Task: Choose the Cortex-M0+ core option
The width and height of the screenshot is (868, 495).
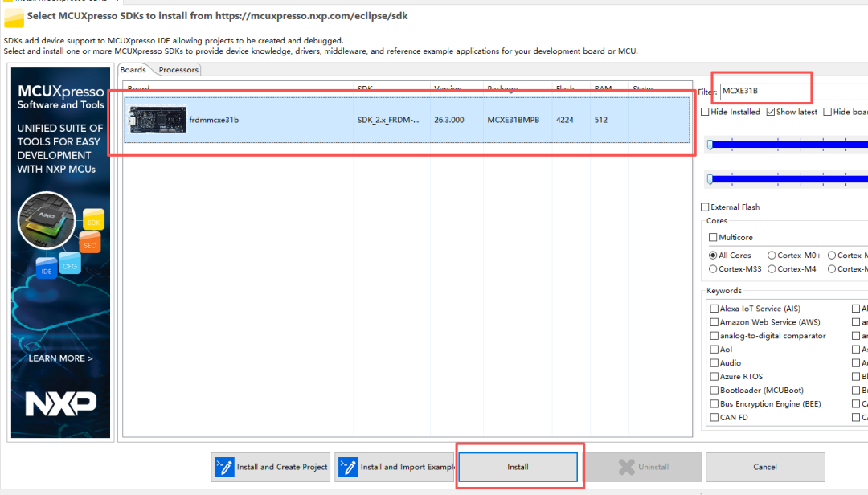Action: click(772, 256)
